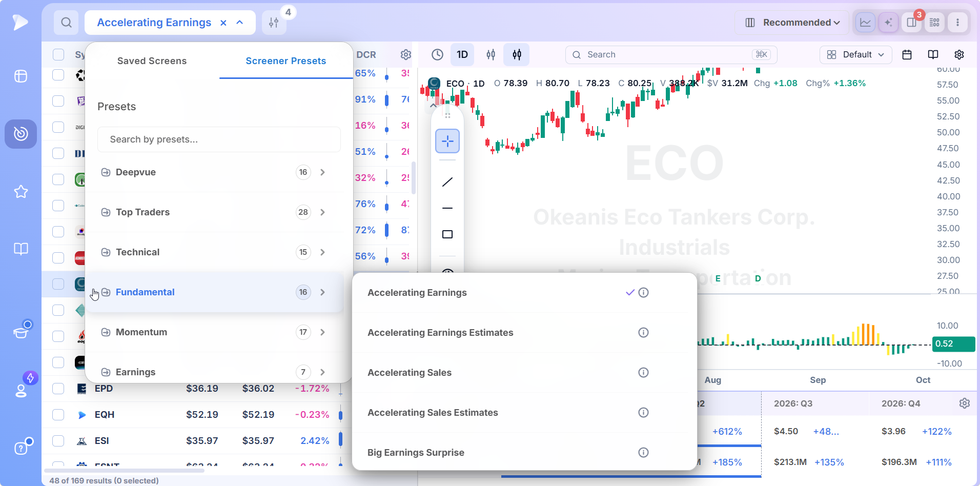Click the Deepvue logo in sidebar
The image size is (980, 486).
(21, 22)
